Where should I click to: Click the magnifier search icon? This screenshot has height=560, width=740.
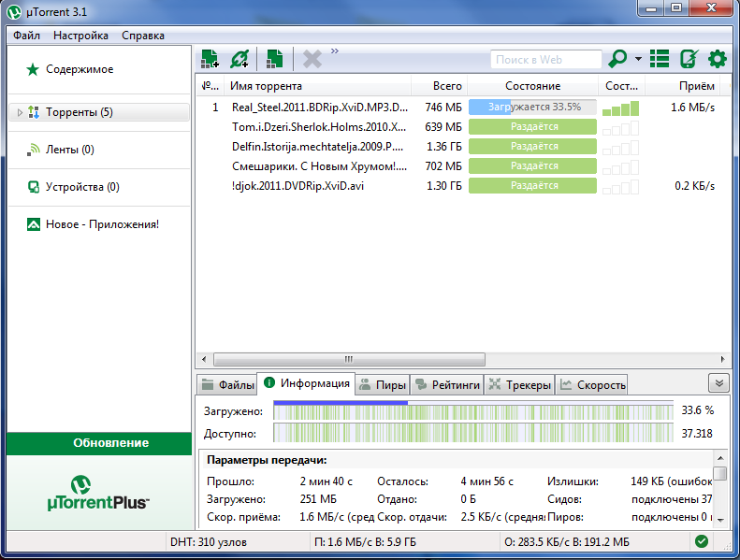617,59
